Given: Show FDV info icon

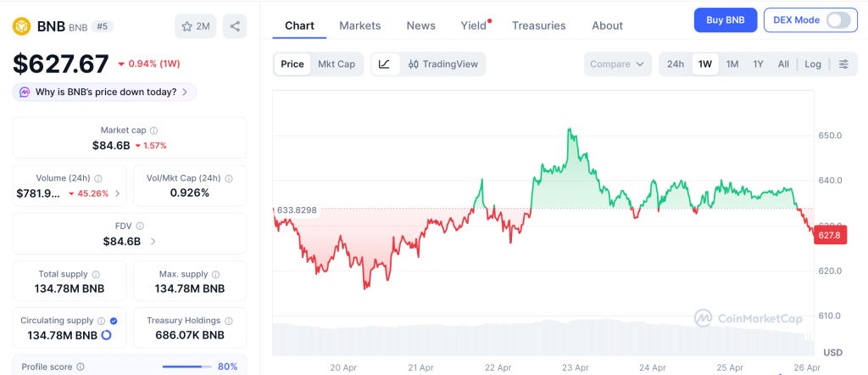Looking at the screenshot, I should pos(140,226).
